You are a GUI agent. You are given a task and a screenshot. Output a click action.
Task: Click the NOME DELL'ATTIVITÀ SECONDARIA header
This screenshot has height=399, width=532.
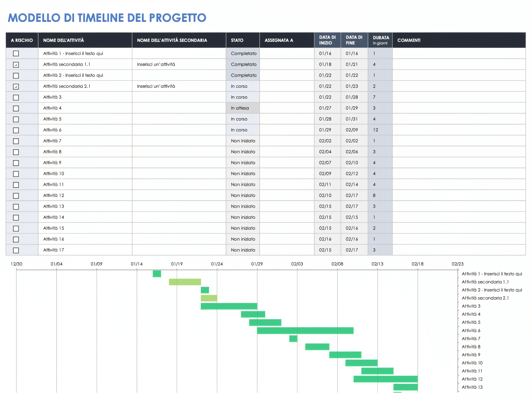pyautogui.click(x=179, y=40)
